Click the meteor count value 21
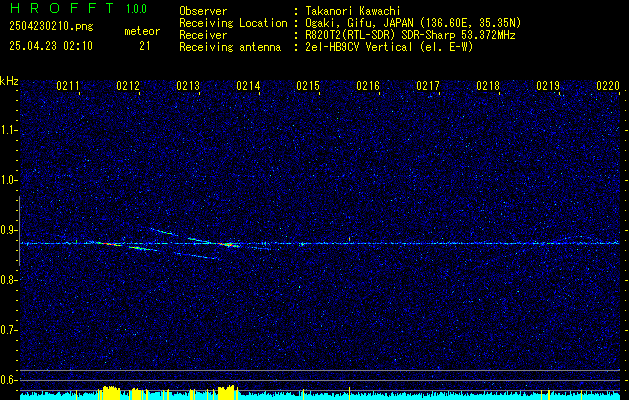 click(x=145, y=46)
